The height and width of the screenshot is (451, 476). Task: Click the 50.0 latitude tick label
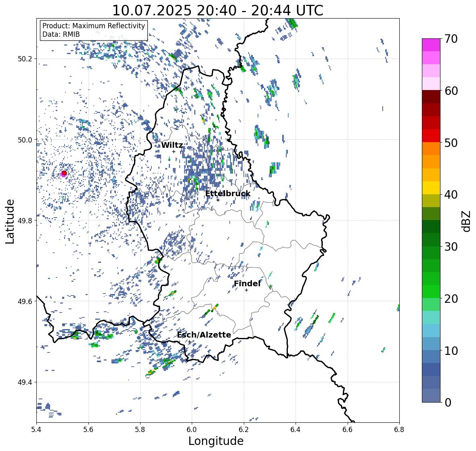[25, 140]
